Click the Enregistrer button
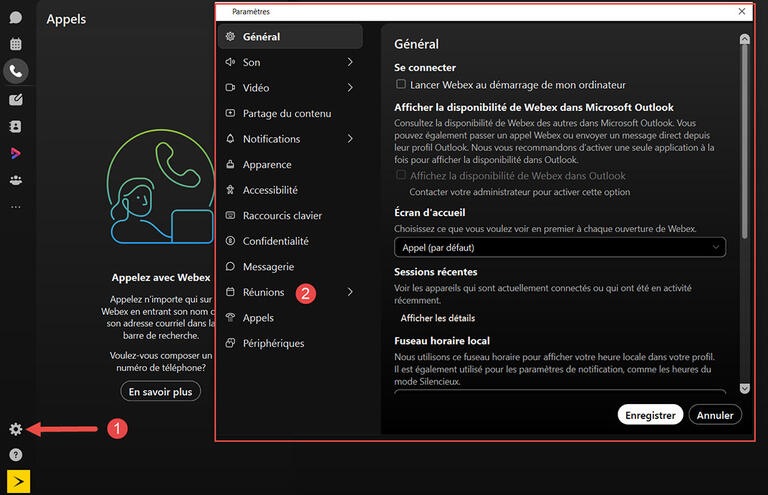 click(650, 415)
